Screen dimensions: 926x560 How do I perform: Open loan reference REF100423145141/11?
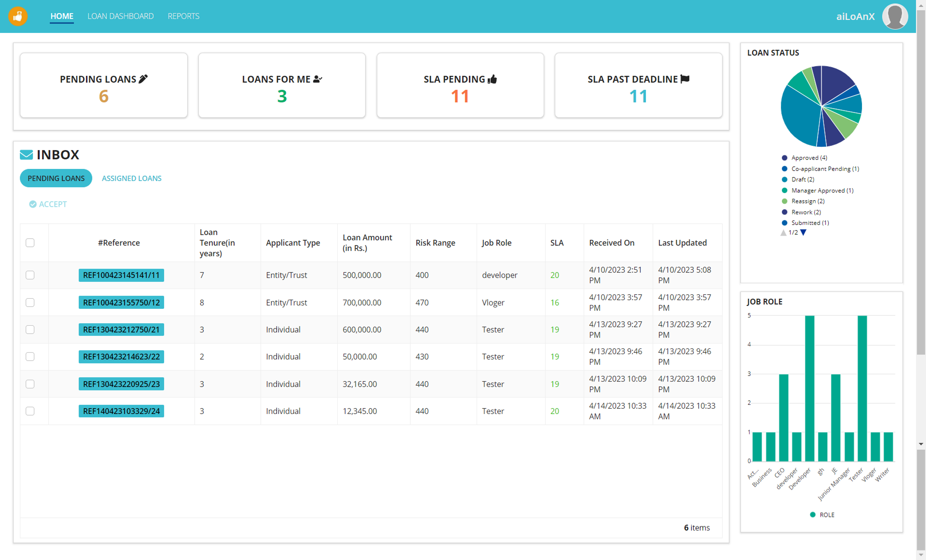pos(121,275)
